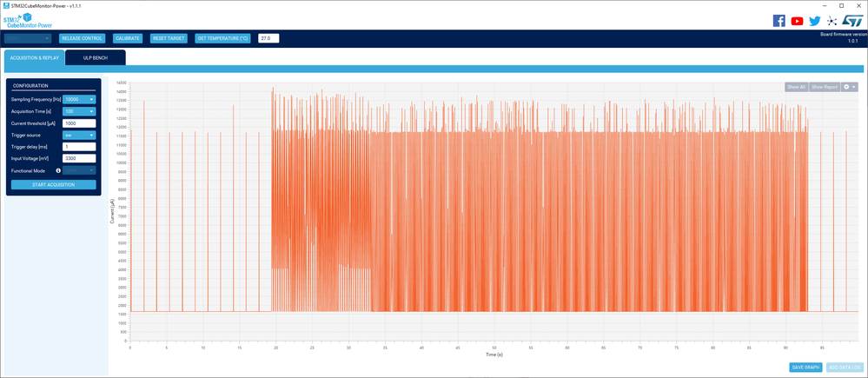Click the Add Data Log button
This screenshot has width=868, height=378.
click(845, 368)
